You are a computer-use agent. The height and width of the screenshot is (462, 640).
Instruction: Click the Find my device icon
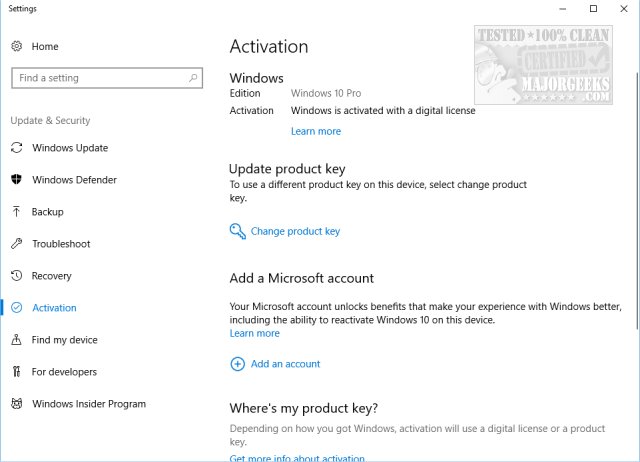(16, 340)
